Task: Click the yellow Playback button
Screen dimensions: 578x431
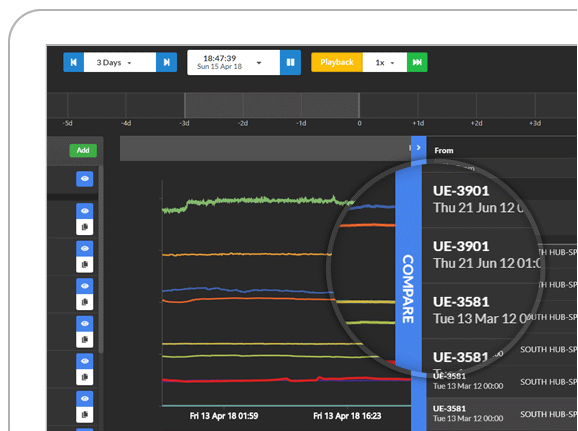Action: click(337, 62)
